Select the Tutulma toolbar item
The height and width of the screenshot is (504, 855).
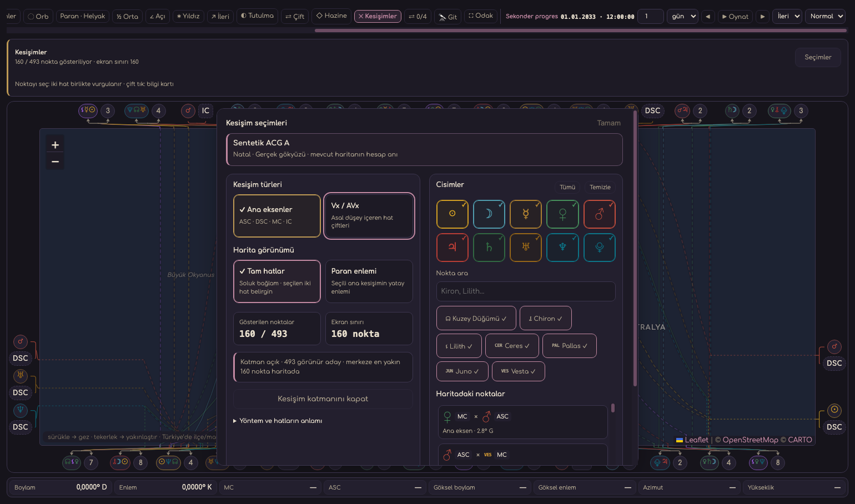click(258, 16)
